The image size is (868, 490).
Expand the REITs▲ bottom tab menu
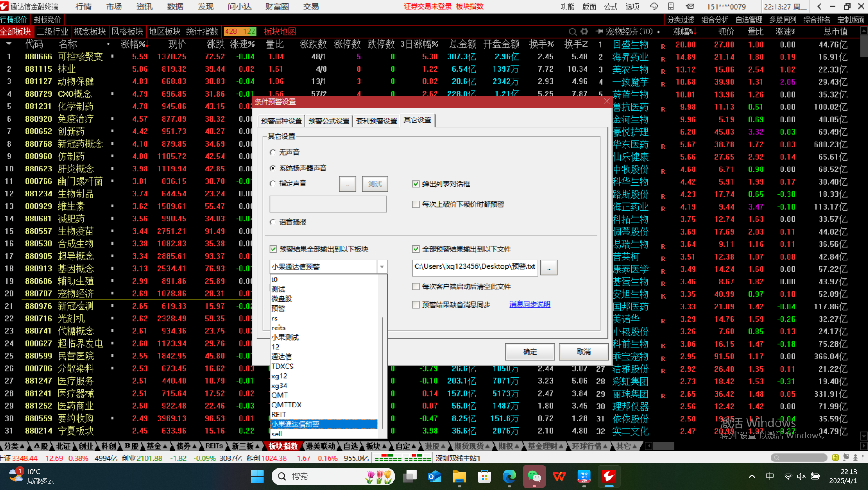pos(214,446)
